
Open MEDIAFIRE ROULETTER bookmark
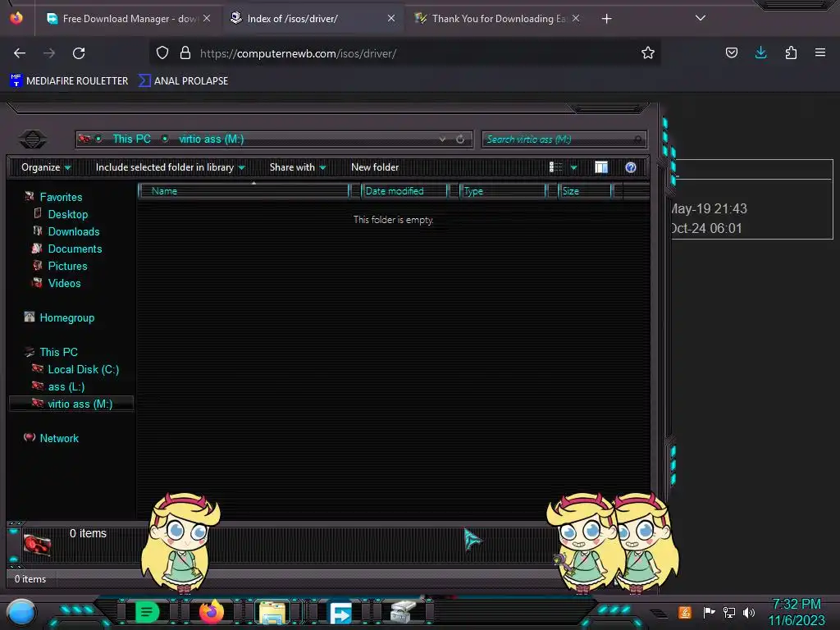coord(69,81)
